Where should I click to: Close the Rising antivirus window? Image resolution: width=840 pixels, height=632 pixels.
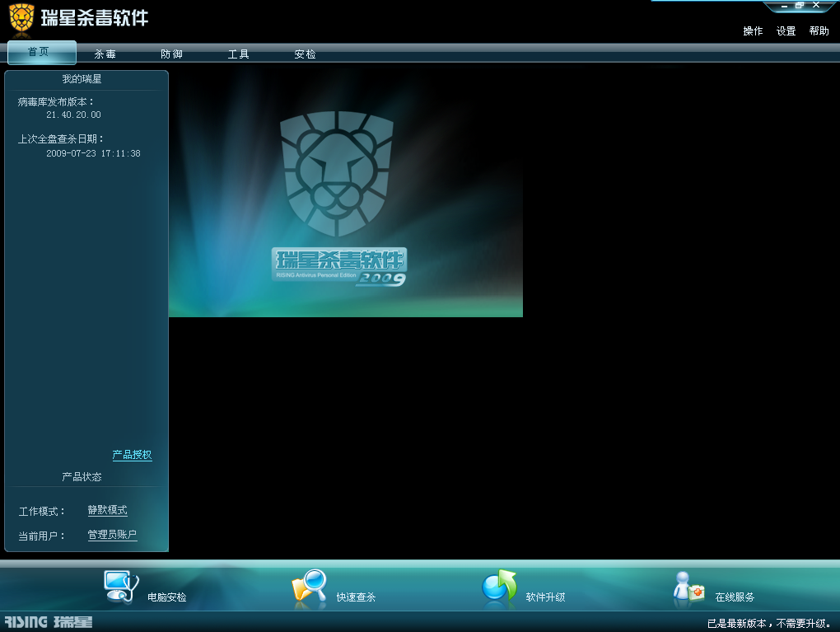point(816,6)
